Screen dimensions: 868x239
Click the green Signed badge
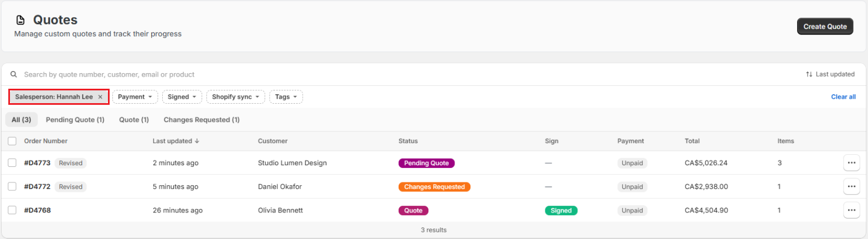tap(561, 210)
